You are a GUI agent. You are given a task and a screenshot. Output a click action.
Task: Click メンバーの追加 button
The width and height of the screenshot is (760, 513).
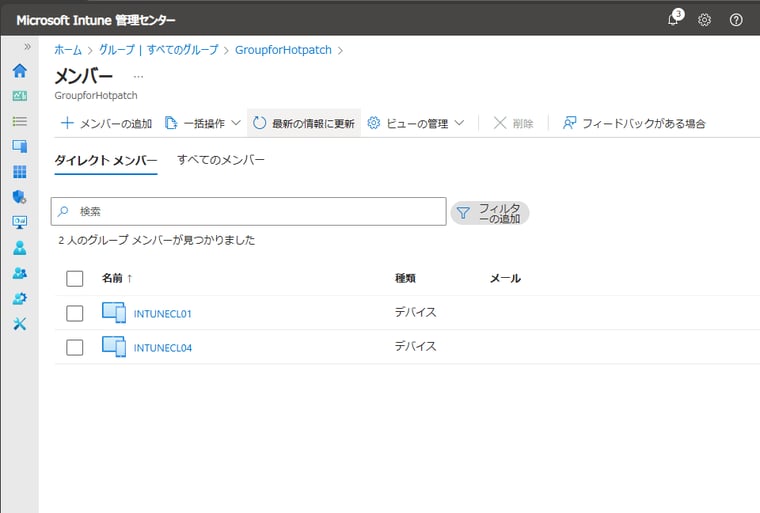pos(106,123)
